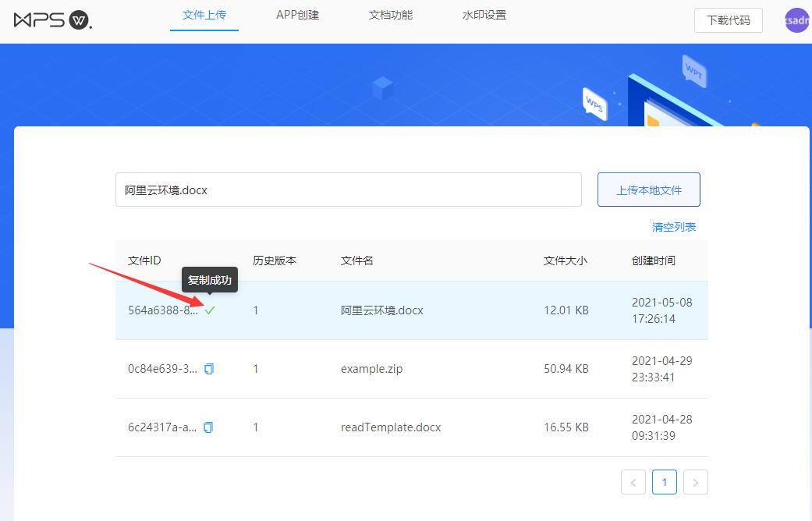This screenshot has width=812, height=521.
Task: Copy file ID for example.zip
Action: click(x=209, y=369)
